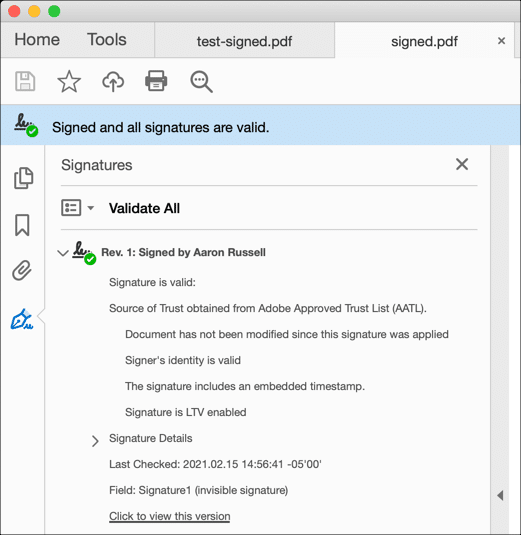Toggle the Signatures pen panel icon
The image size is (521, 535).
tap(22, 319)
